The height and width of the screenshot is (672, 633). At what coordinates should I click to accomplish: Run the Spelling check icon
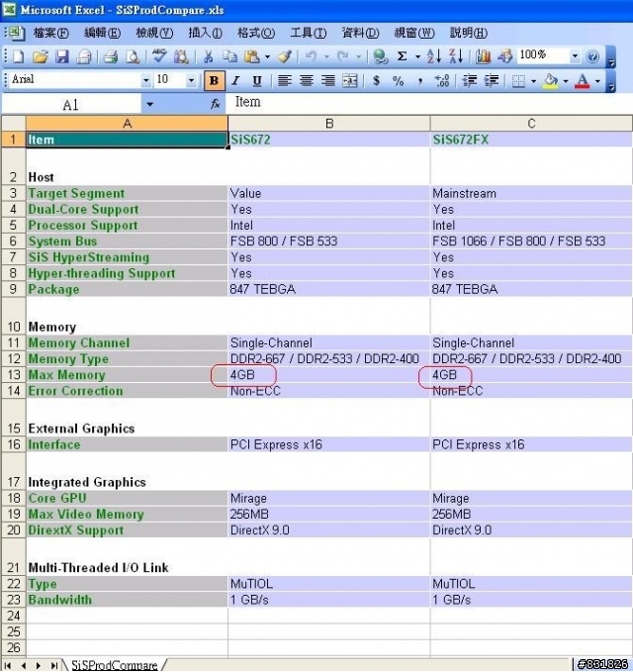159,56
